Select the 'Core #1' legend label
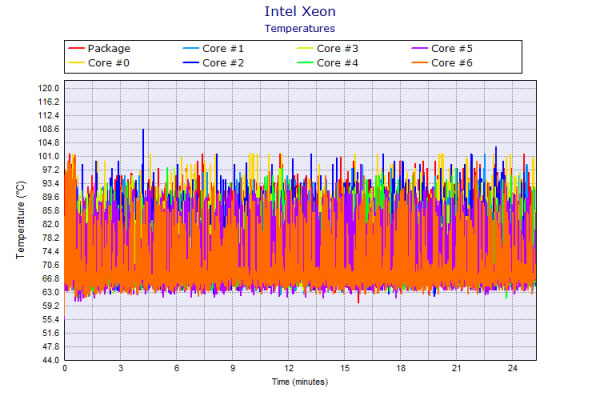The image size is (600, 400). click(x=223, y=49)
